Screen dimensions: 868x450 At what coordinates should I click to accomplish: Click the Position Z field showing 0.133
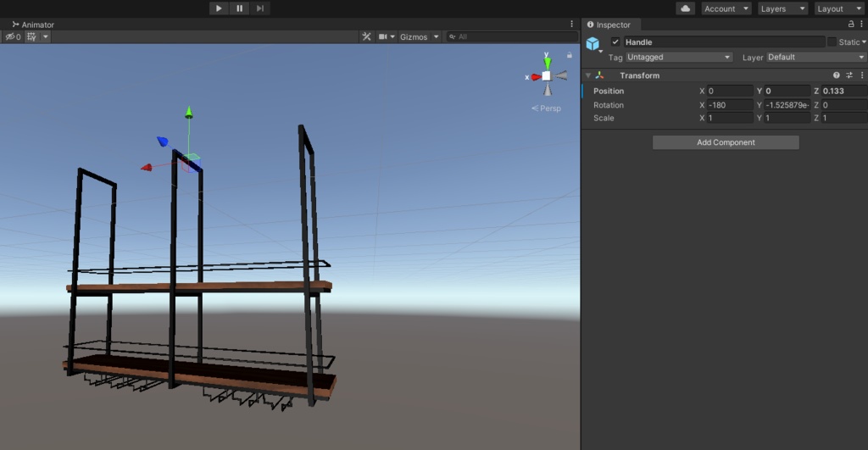pos(844,91)
